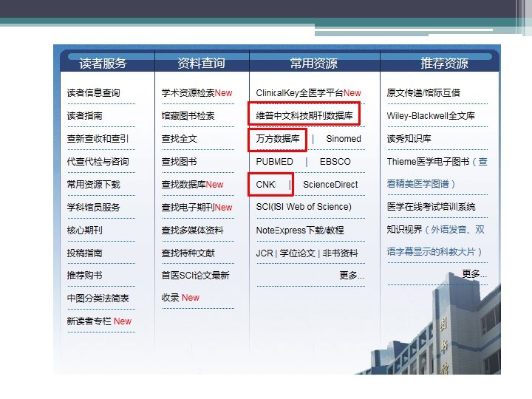Open 学术资源检索 New link

(x=197, y=93)
